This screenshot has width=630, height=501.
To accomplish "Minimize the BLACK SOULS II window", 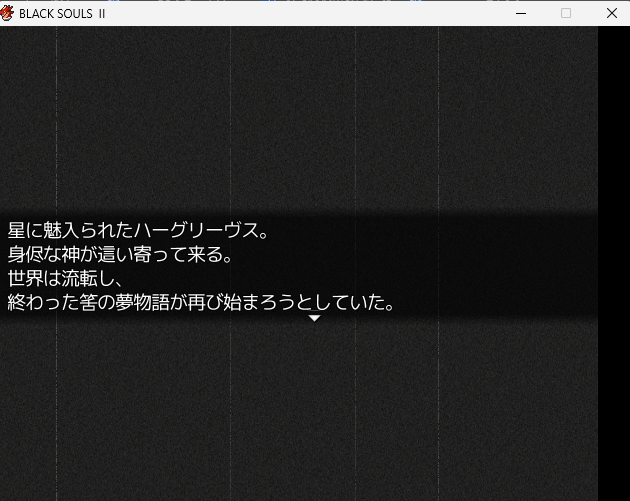I will [521, 13].
